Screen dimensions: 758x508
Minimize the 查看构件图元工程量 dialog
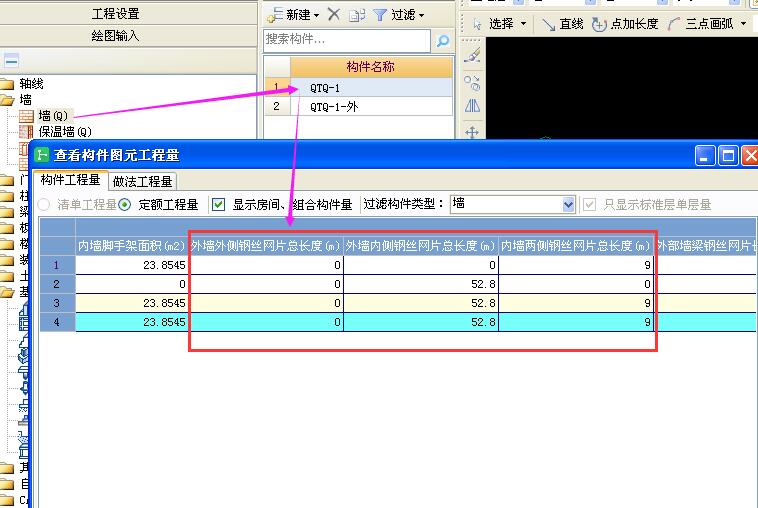[x=705, y=156]
